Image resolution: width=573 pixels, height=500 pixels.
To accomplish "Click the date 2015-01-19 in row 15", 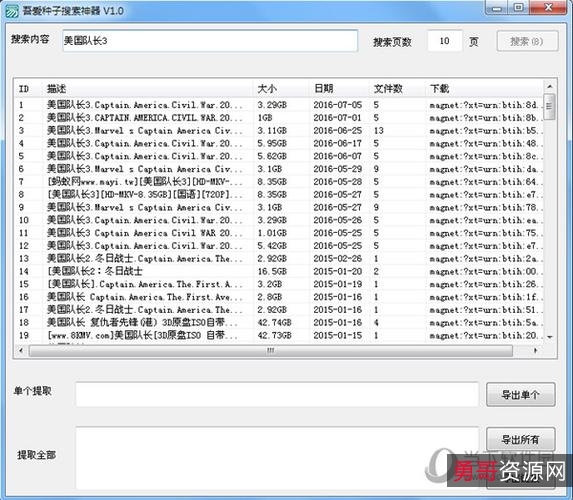I will (x=338, y=284).
